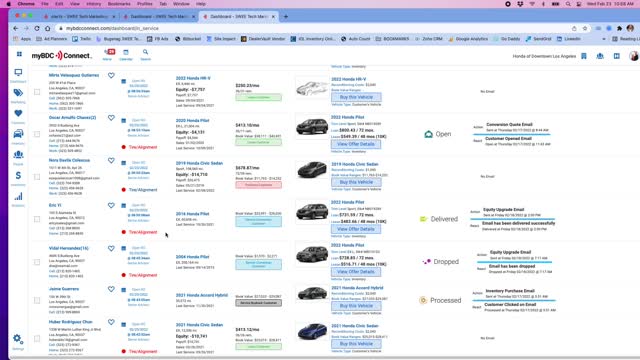Click Buy this Vehicle for 2022 Honda HR-V

pos(356,97)
